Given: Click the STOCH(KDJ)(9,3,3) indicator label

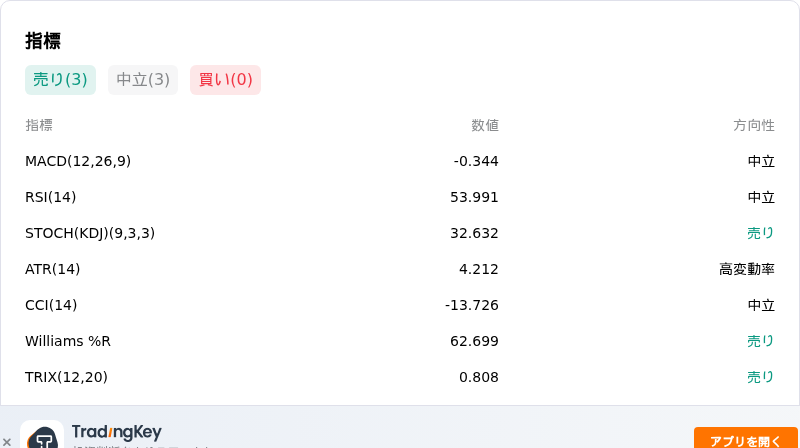Looking at the screenshot, I should click(90, 233).
